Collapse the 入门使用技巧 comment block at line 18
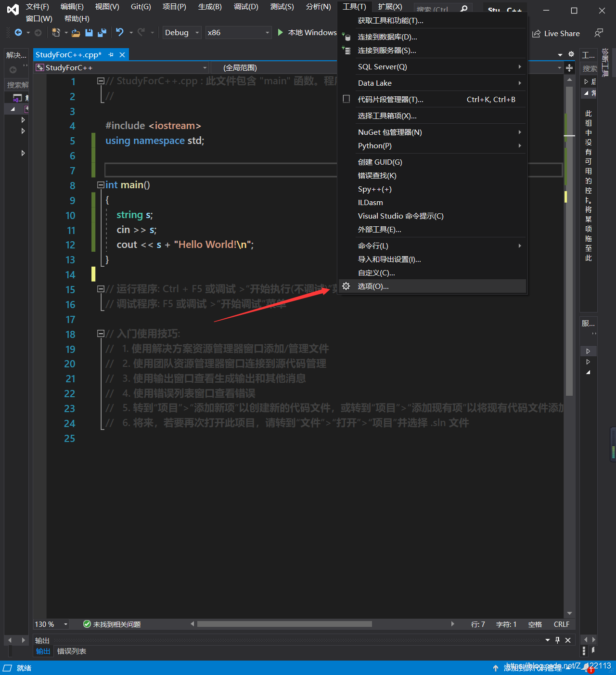Image resolution: width=616 pixels, height=675 pixels. tap(101, 333)
